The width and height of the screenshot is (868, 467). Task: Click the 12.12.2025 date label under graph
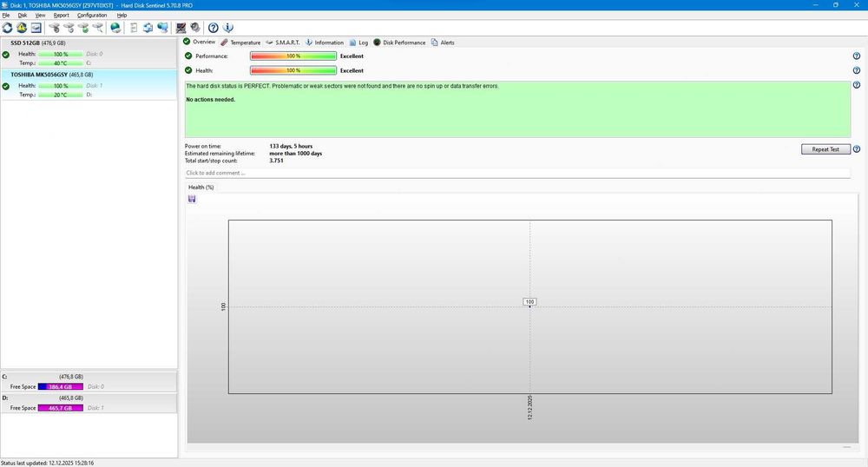coord(529,407)
